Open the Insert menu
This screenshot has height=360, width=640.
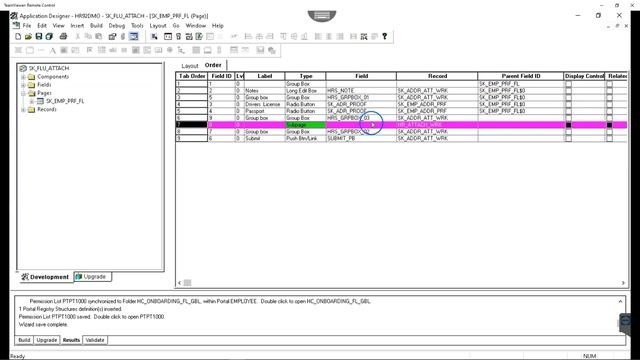[x=77, y=25]
